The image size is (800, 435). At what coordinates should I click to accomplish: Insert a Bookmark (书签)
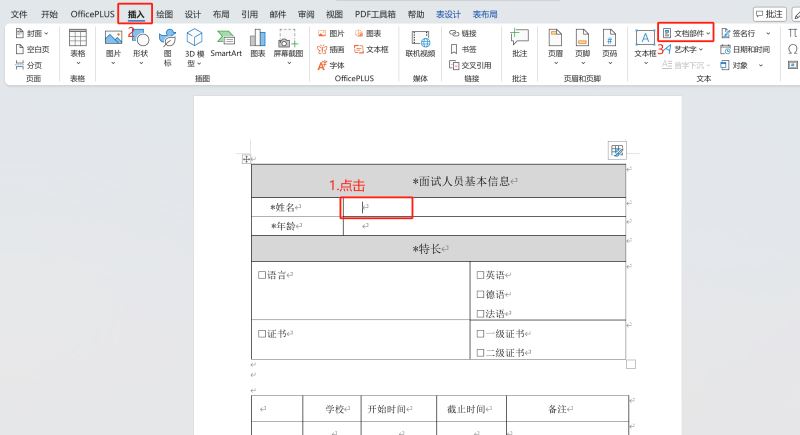click(463, 49)
